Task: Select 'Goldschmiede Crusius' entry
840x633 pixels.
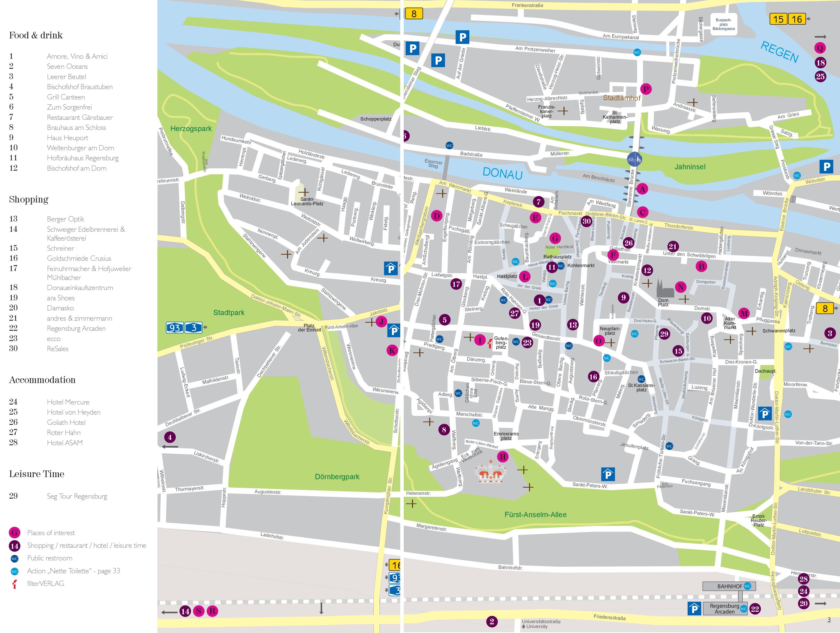Action: (79, 258)
